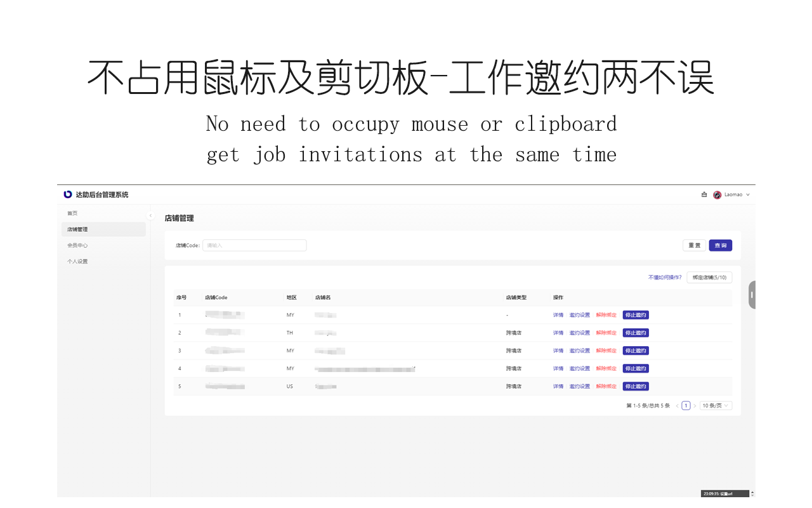The width and height of the screenshot is (812, 508).
Task: Click the floating handle on the right screen edge
Action: tap(752, 294)
